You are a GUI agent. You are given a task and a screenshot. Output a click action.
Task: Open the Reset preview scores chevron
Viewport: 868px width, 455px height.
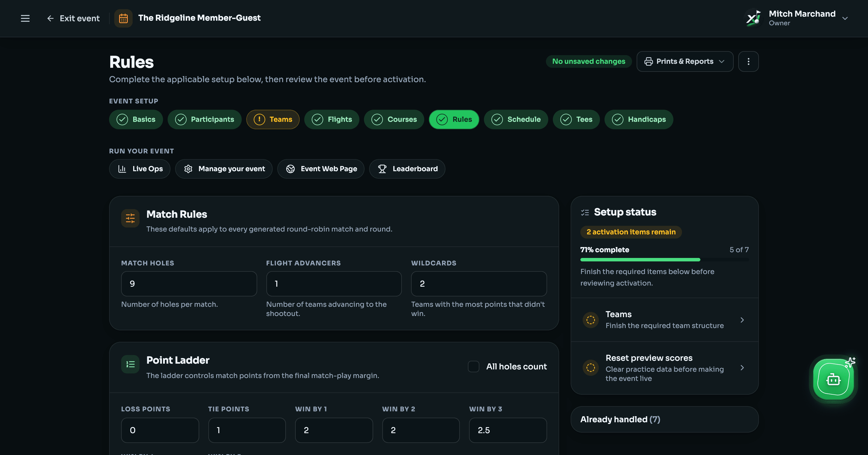click(x=742, y=368)
